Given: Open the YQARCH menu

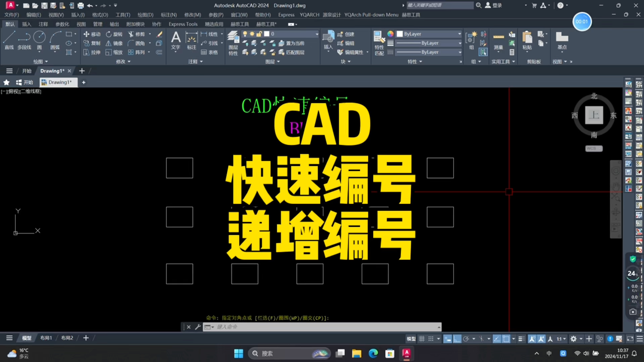Looking at the screenshot, I should (309, 15).
